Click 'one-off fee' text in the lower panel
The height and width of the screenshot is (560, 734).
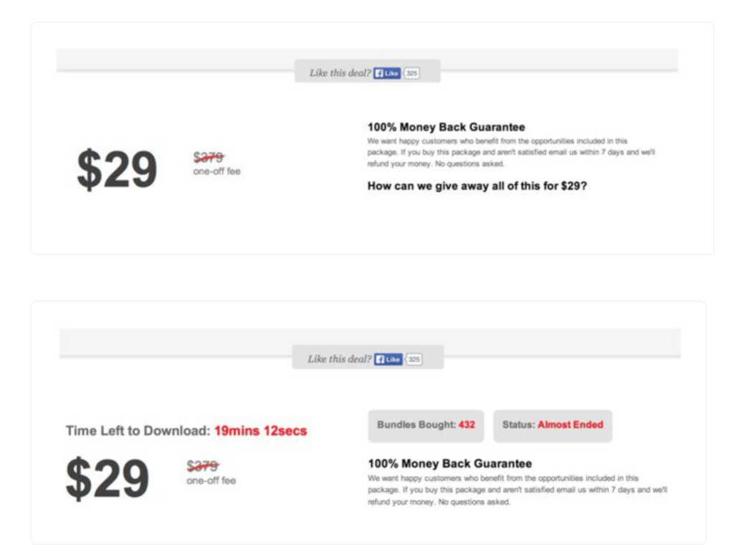pyautogui.click(x=211, y=481)
